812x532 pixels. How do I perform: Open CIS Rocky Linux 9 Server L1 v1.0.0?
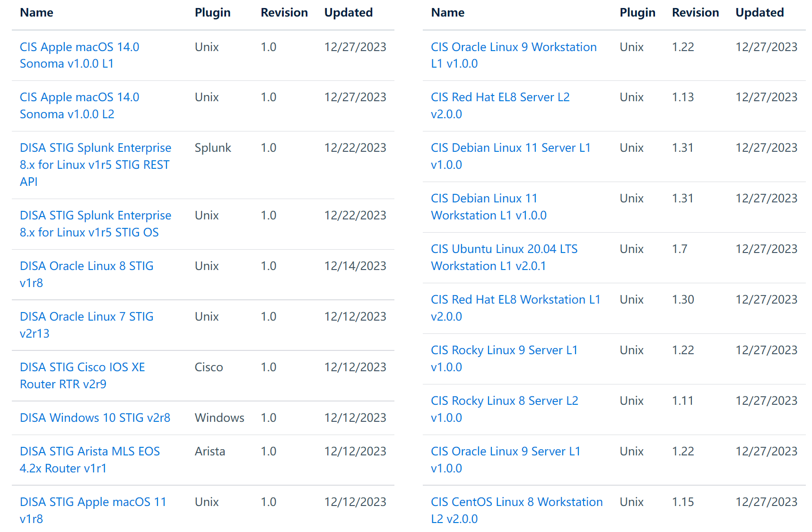tap(504, 358)
